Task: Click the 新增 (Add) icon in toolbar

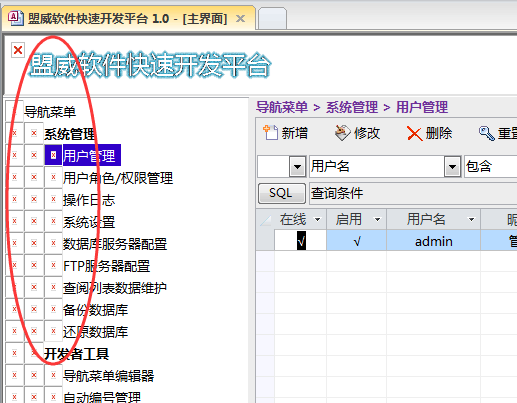Action: point(270,133)
